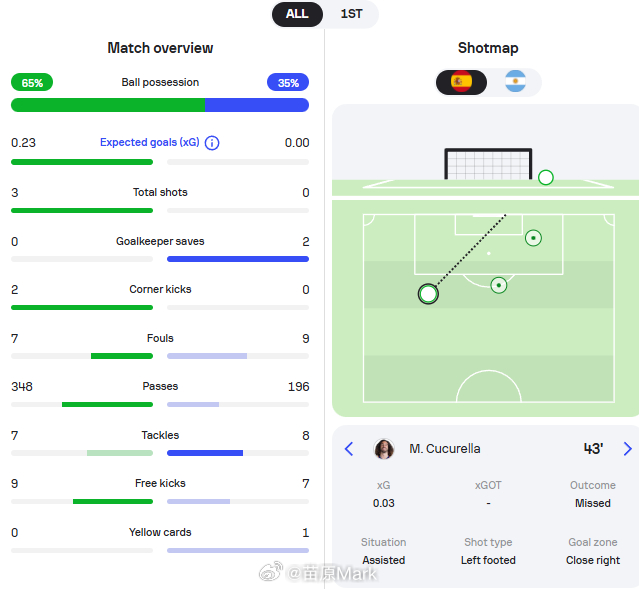639x589 pixels.
Task: Click the green 65% possession badge
Action: 32,83
